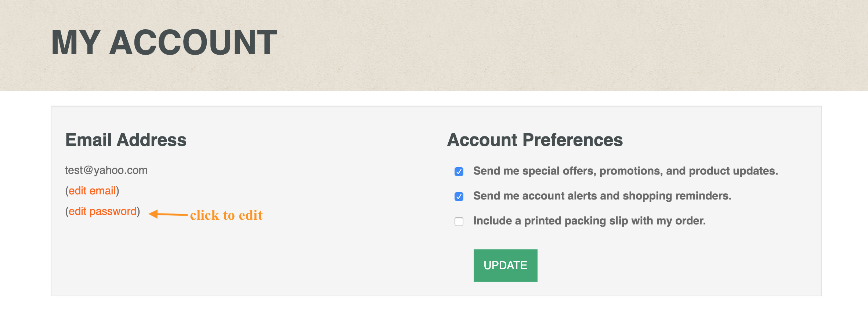The image size is (868, 311).
Task: Enable the printed packing slip checkbox
Action: click(x=459, y=221)
